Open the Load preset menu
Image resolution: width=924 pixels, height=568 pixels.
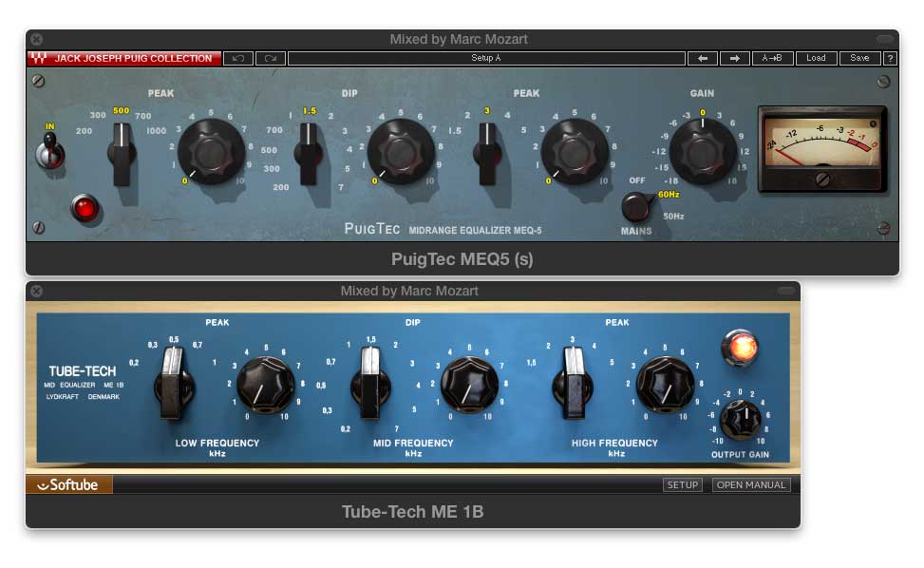coord(816,58)
